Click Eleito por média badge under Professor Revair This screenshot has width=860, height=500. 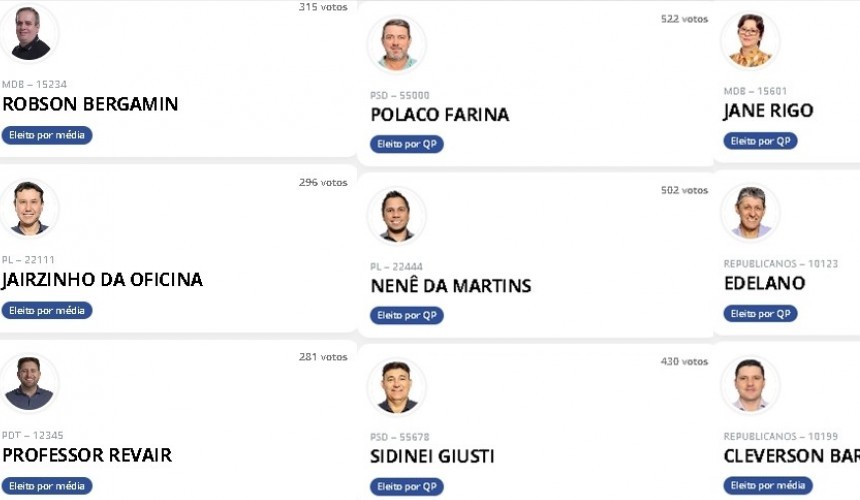47,486
